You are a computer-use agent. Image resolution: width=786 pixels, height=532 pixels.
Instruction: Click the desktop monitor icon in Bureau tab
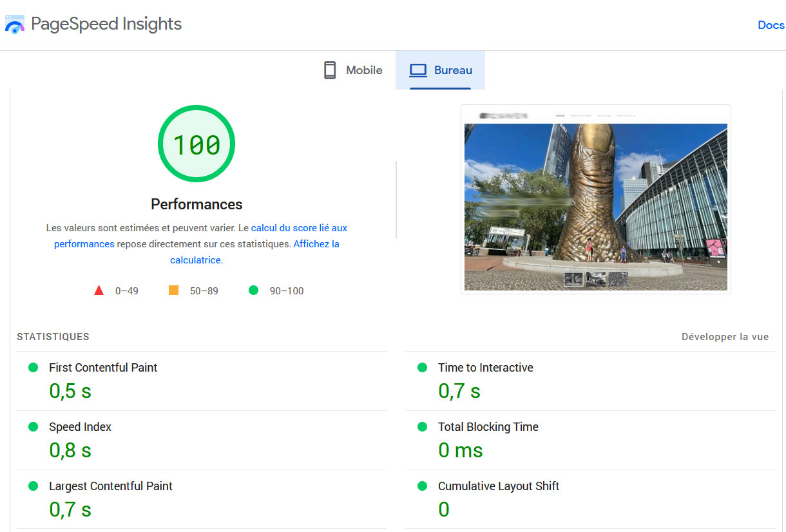click(x=418, y=70)
